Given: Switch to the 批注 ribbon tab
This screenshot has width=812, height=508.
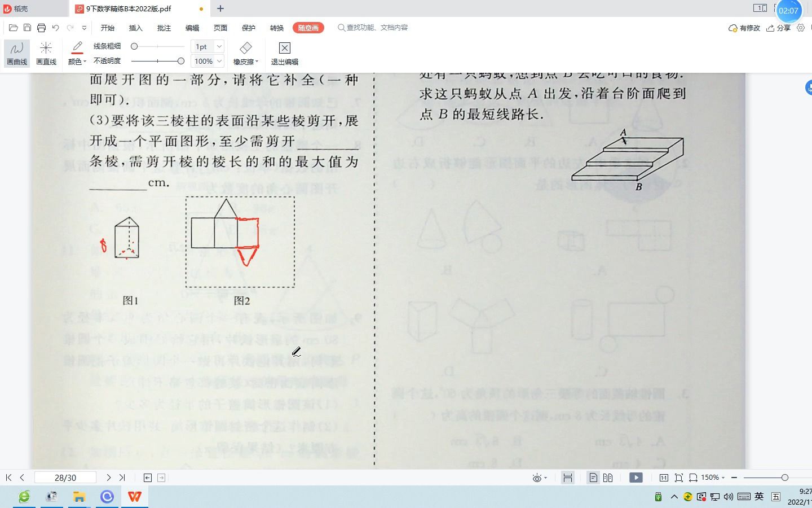Looking at the screenshot, I should (164, 27).
